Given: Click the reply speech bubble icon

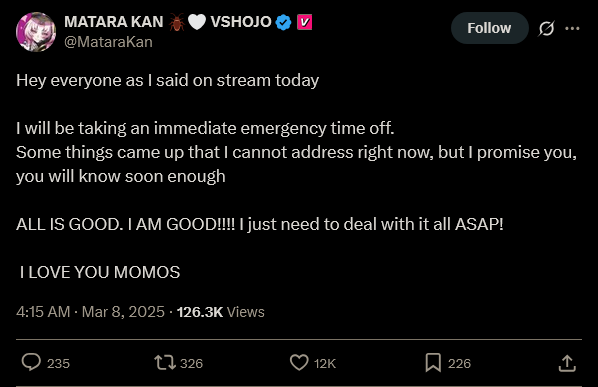Looking at the screenshot, I should point(31,362).
